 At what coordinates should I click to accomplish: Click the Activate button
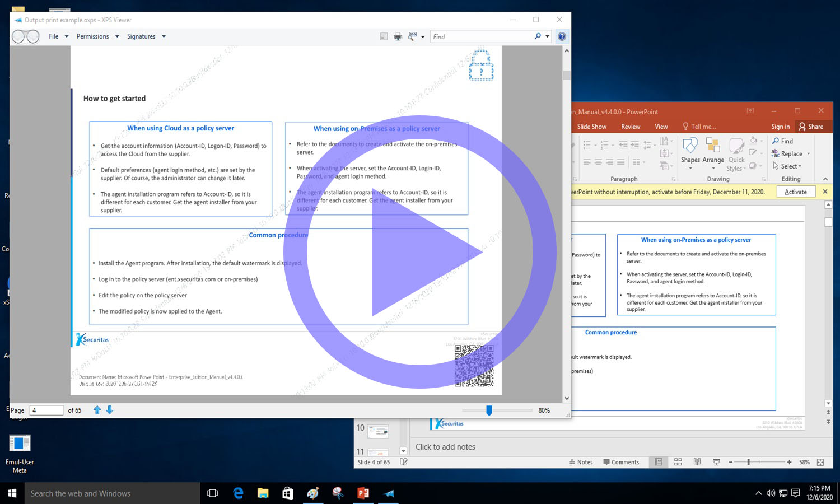(x=795, y=192)
